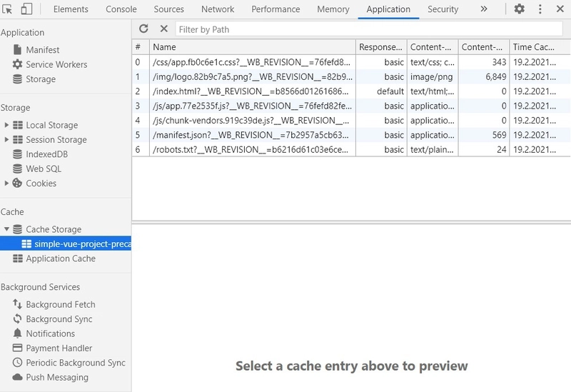Expand the Local Storage tree arrow

[x=6, y=125]
